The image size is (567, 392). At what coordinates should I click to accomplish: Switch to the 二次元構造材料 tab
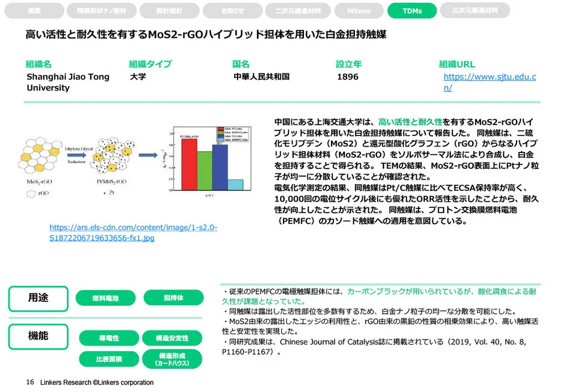pos(298,10)
